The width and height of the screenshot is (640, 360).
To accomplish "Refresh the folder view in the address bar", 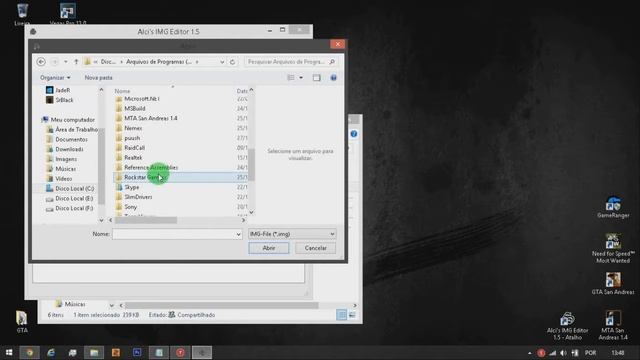I will coord(232,62).
